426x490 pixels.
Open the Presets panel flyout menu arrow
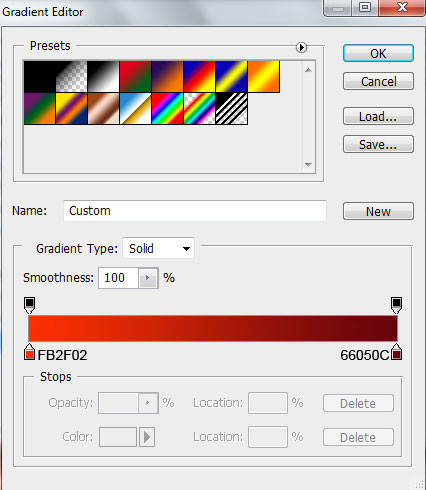(x=301, y=47)
